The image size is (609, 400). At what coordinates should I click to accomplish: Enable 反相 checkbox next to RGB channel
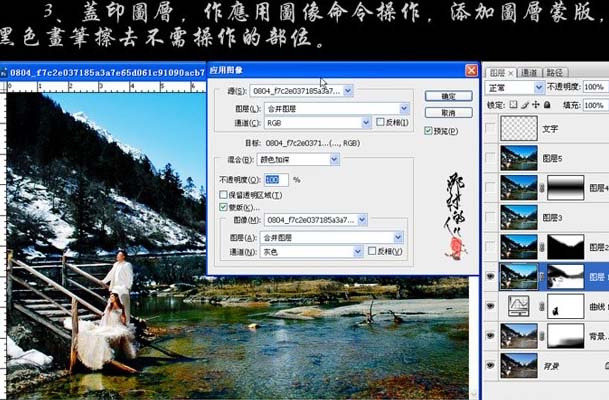coord(377,123)
